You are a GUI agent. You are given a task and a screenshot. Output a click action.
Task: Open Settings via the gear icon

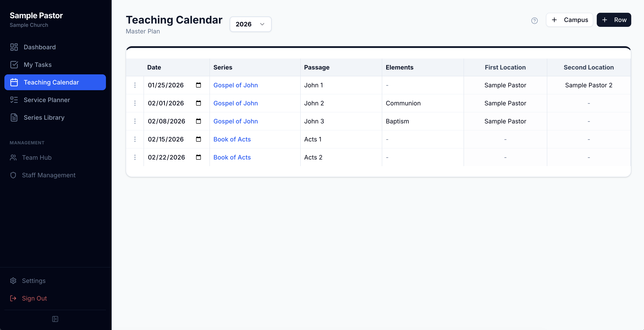[x=13, y=281]
